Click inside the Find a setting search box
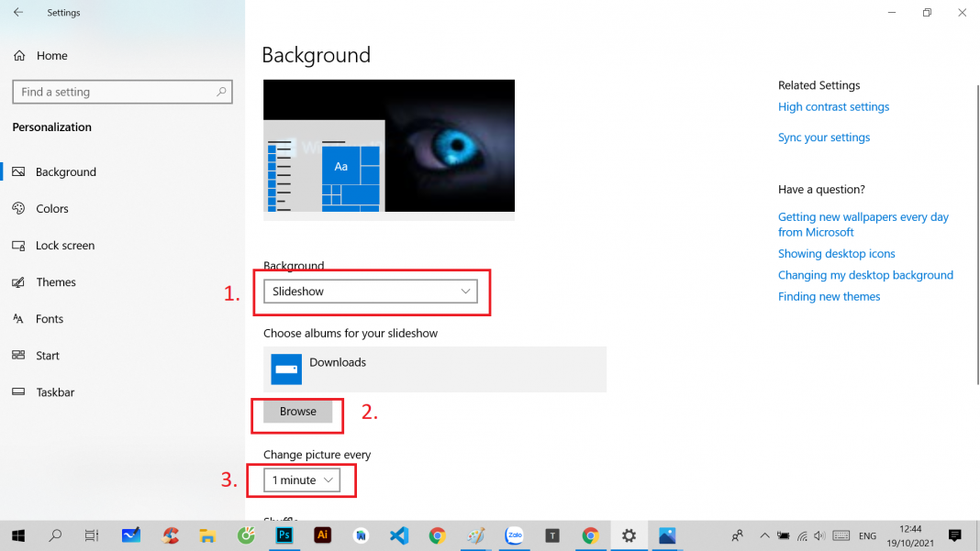The width and height of the screenshot is (980, 551). 115,92
